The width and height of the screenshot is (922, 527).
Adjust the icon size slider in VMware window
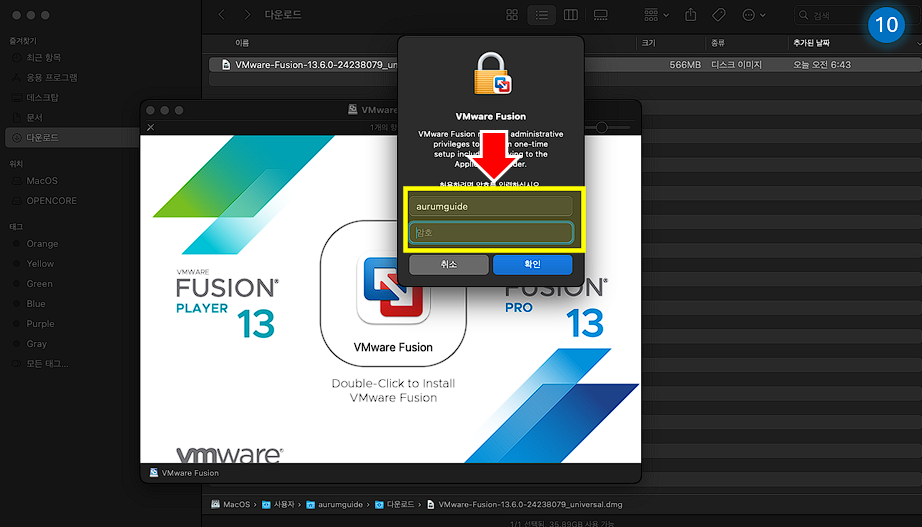coord(602,127)
